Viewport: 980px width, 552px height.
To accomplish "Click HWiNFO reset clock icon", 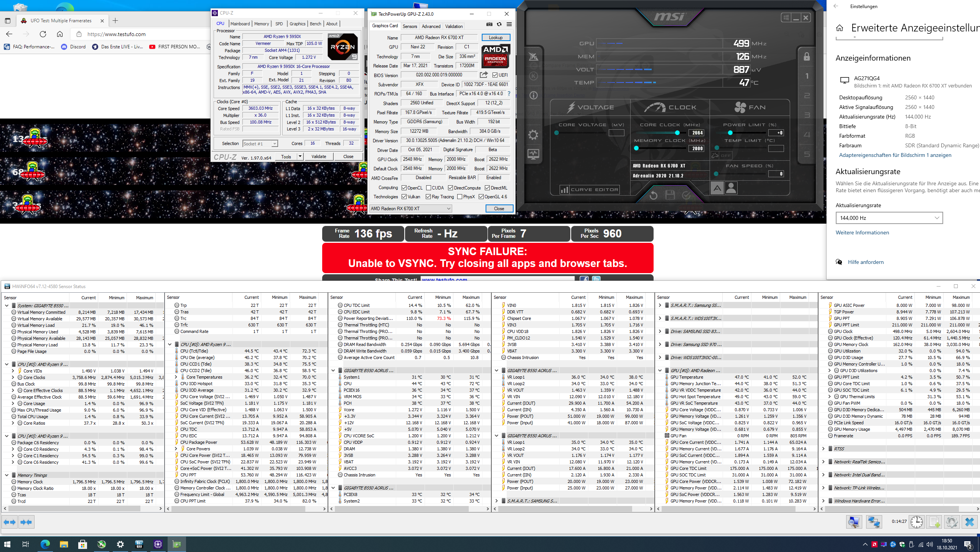I will 916,522.
